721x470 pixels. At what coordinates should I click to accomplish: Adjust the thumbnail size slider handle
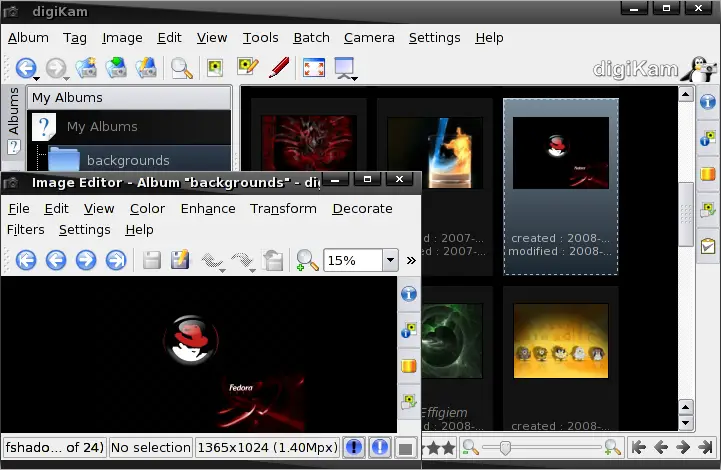pos(505,447)
